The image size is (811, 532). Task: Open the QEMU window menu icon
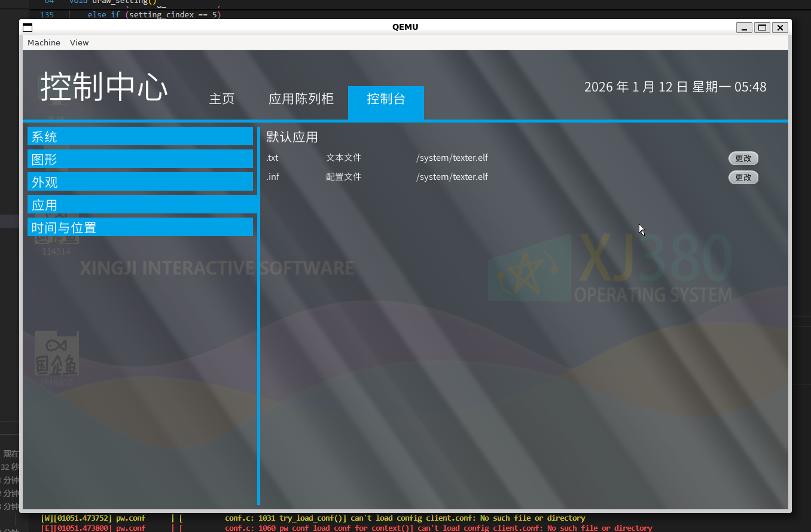(x=28, y=27)
